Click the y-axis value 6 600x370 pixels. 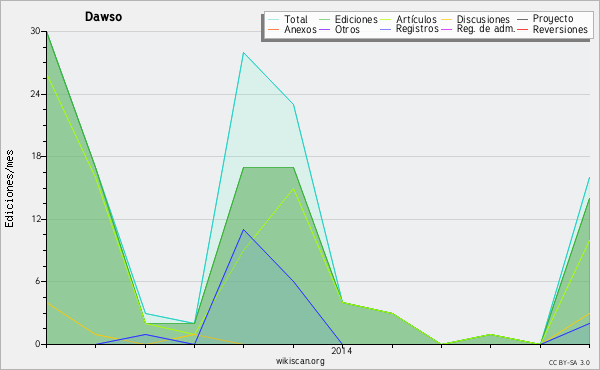[38, 281]
